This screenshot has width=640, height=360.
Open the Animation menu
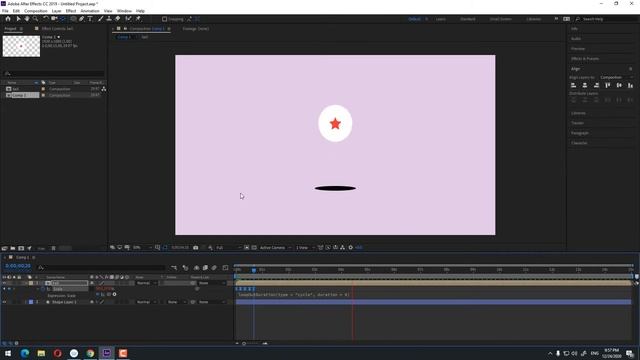pyautogui.click(x=90, y=11)
